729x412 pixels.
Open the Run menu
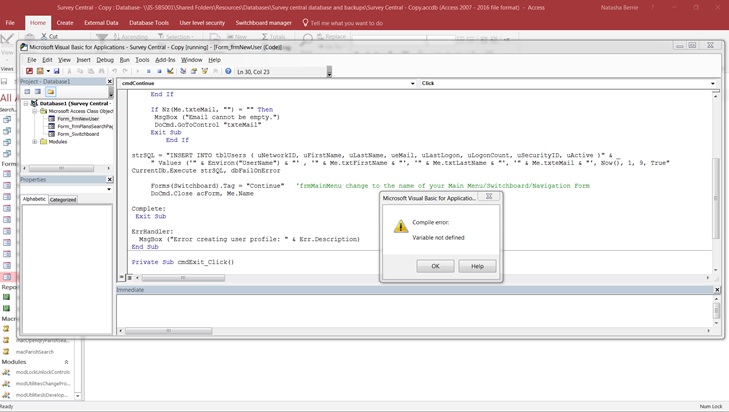coord(124,60)
